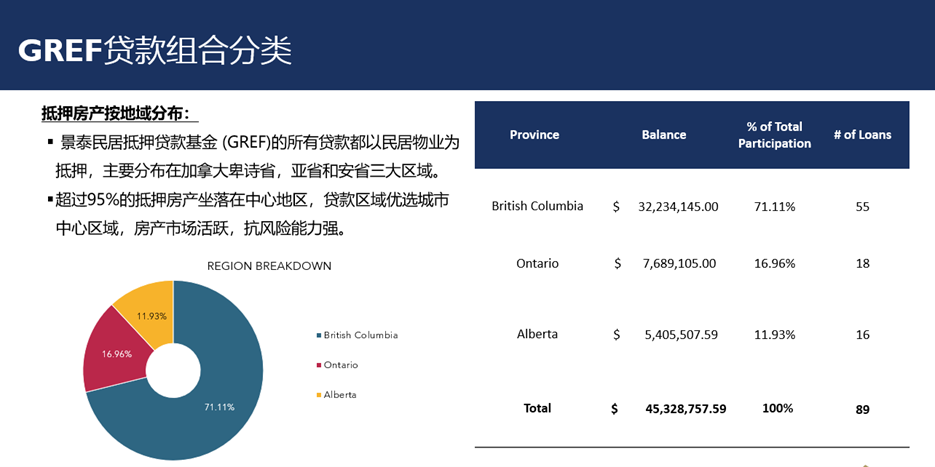935x467 pixels.
Task: Select the dollar sign in British Columbia row
Action: tap(617, 207)
